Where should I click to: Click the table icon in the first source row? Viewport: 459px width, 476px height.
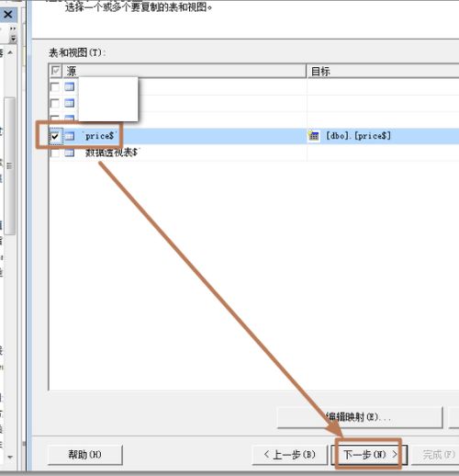pos(70,87)
